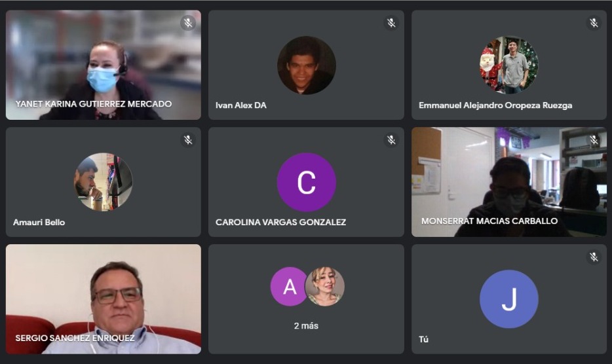Click muted mic icon on Carolina Vargas tile
This screenshot has width=612, height=364.
[x=391, y=140]
